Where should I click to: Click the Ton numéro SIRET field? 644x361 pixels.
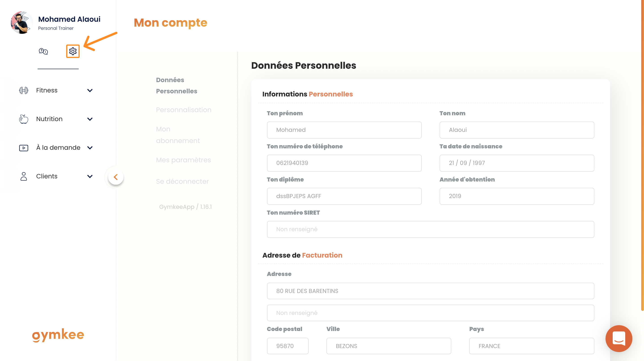tap(430, 229)
